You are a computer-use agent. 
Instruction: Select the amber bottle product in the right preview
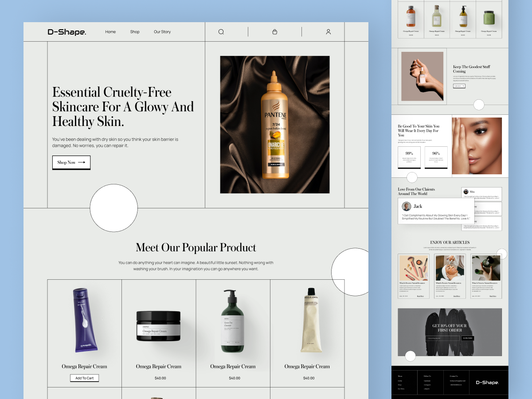coord(411,16)
